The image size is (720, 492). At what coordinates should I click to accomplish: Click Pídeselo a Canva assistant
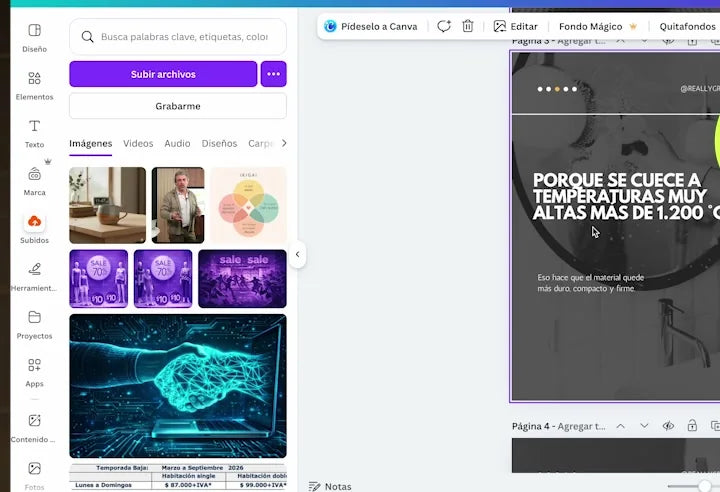(371, 26)
